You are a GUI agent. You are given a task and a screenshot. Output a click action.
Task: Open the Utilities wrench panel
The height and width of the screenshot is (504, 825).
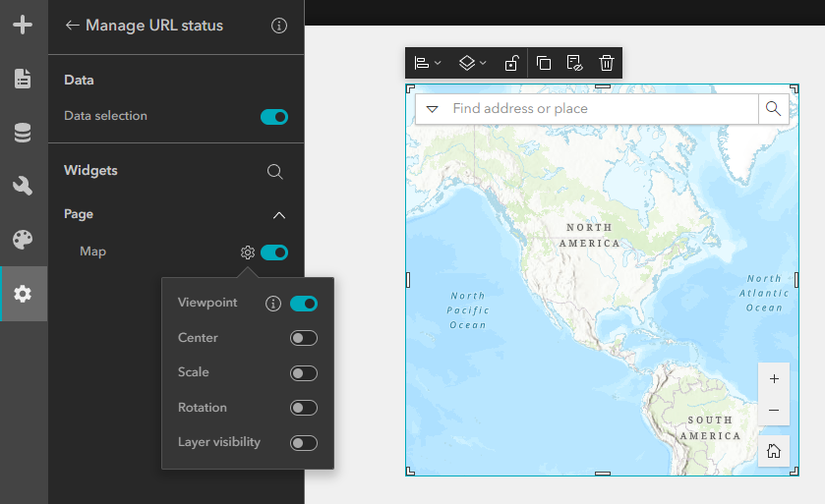point(23,186)
